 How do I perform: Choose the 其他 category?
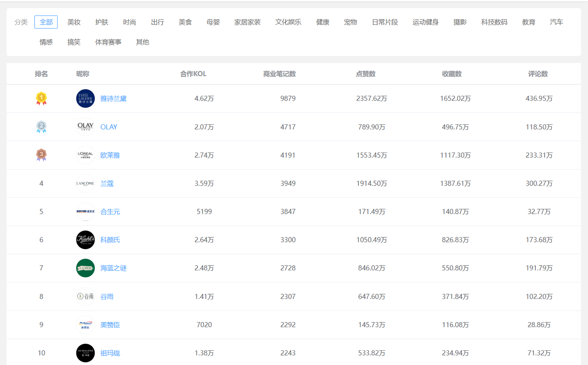pyautogui.click(x=143, y=42)
